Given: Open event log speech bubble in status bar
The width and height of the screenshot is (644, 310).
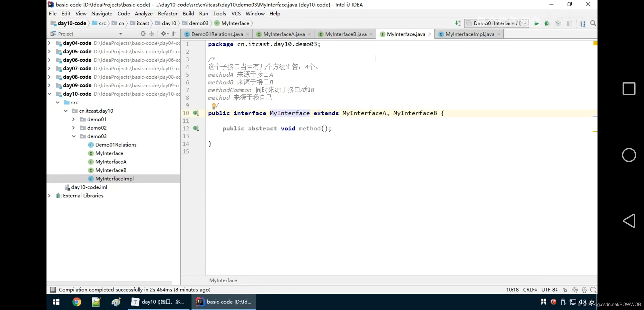Looking at the screenshot, I should pyautogui.click(x=593, y=290).
